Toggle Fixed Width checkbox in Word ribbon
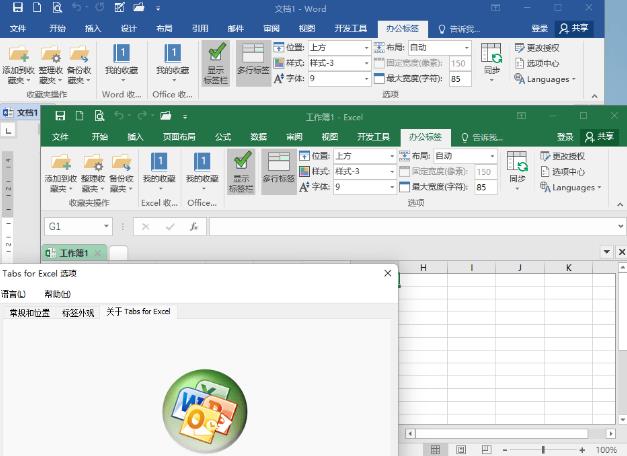Screen dimensions: 627x456 click(379, 63)
